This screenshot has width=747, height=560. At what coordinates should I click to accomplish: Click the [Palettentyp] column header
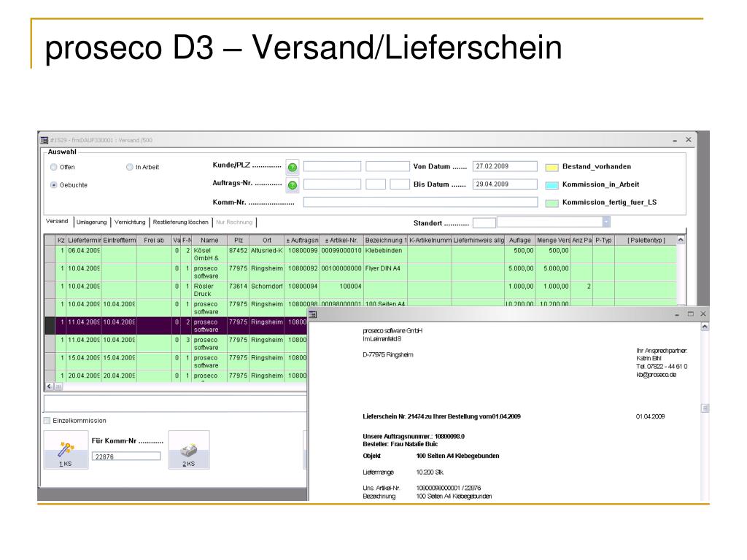click(x=646, y=241)
